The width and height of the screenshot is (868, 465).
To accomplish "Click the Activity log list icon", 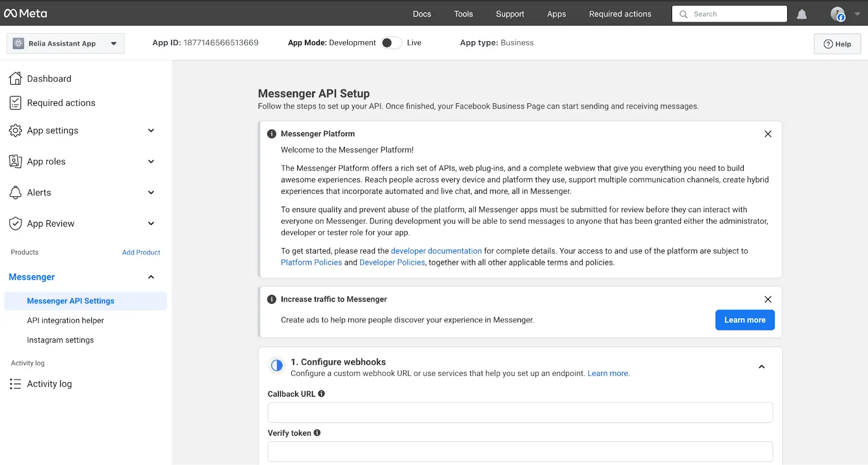I will tap(16, 384).
